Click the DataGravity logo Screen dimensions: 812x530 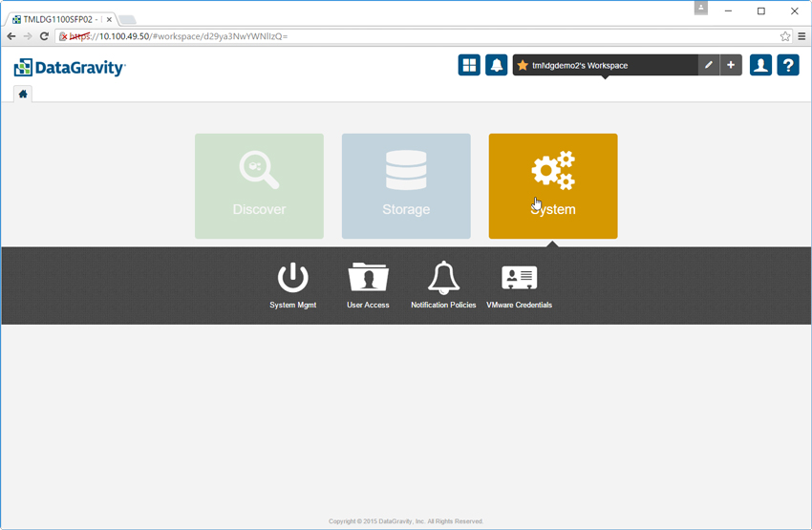[70, 67]
